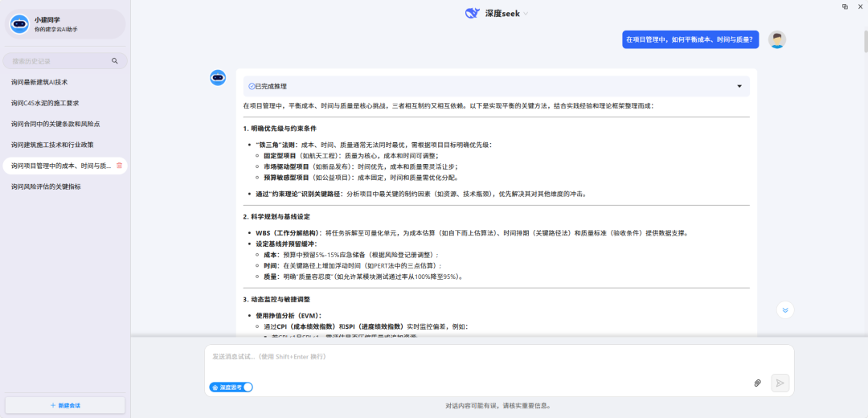Image resolution: width=868 pixels, height=418 pixels.
Task: Click the restore window icon at top right
Action: 845,6
